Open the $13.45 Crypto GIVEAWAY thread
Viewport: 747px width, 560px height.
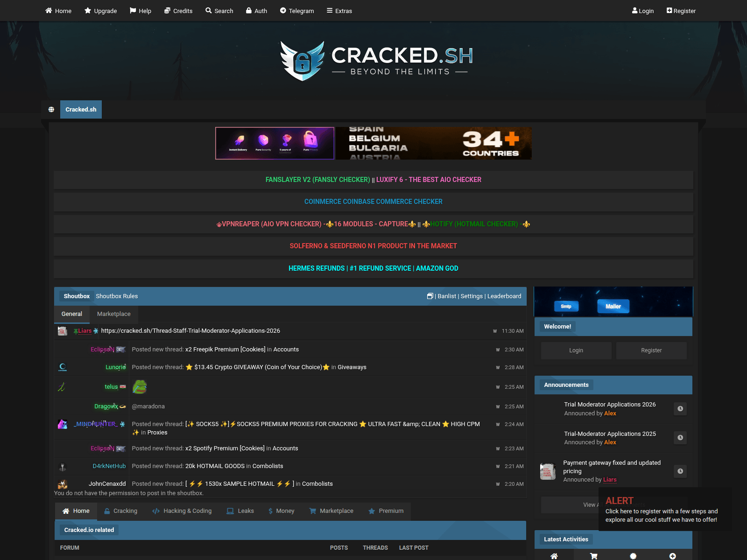point(258,367)
